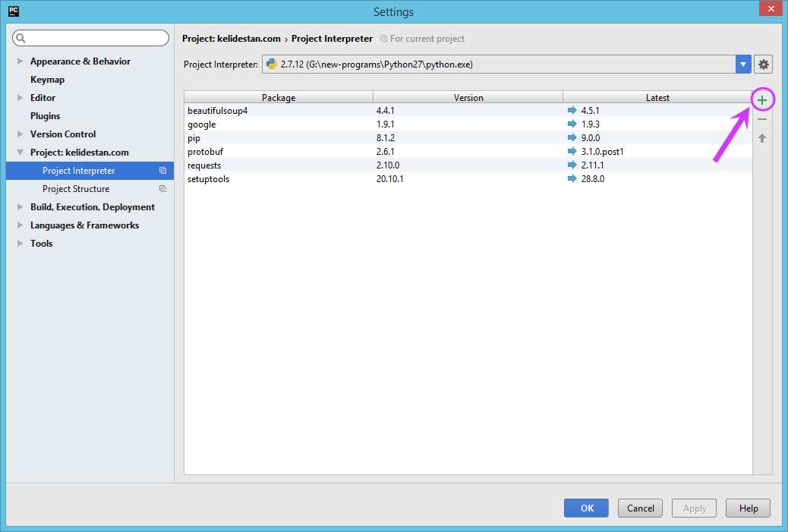Click update arrow next to 1.9.3

572,124
